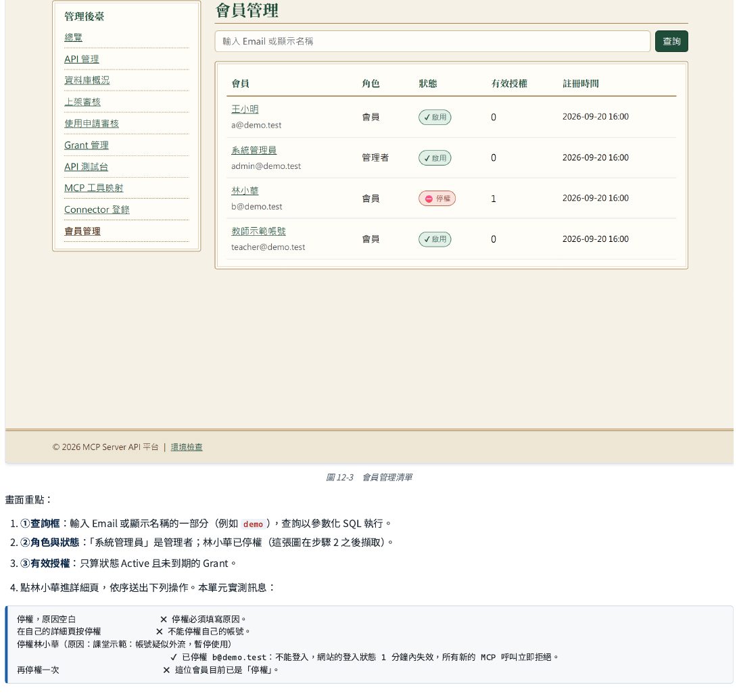This screenshot has width=739, height=700.
Task: Click the 查詢 search button
Action: 671,41
